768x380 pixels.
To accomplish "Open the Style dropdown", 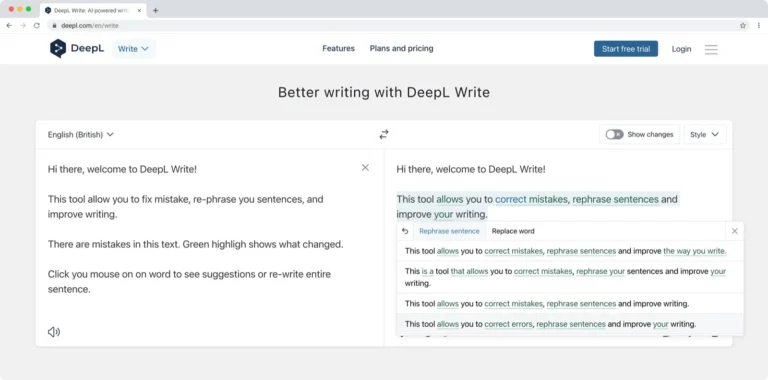I will 705,134.
